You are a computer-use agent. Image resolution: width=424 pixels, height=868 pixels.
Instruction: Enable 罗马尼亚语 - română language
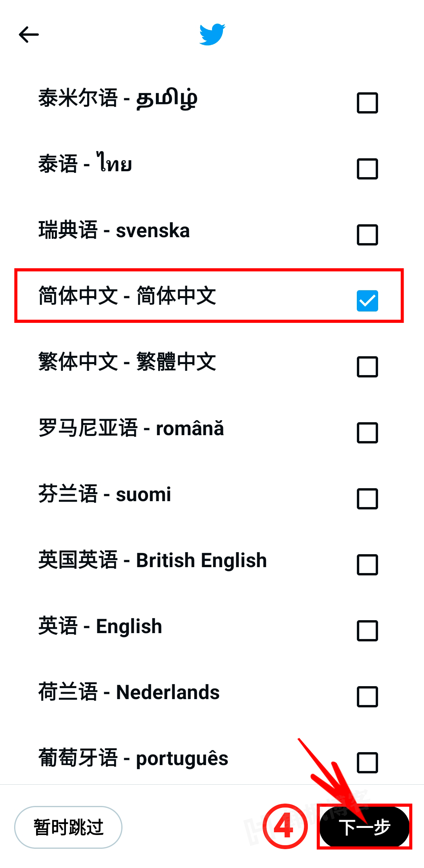click(x=367, y=433)
